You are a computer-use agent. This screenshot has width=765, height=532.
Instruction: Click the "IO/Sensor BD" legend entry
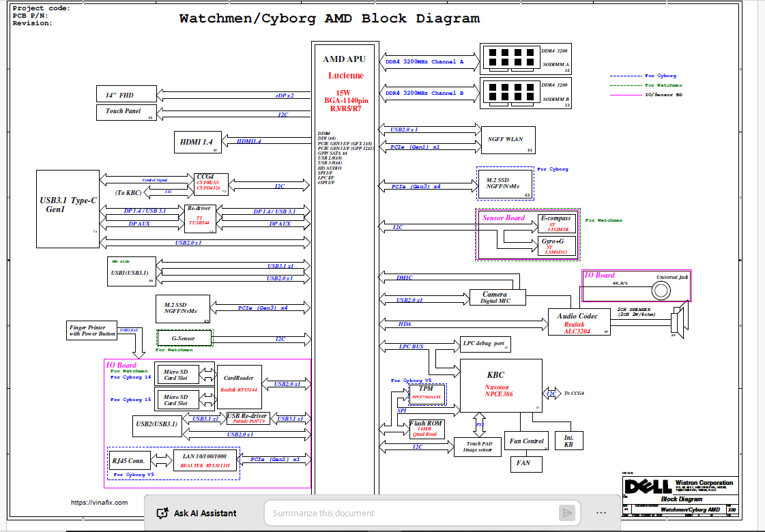(663, 95)
